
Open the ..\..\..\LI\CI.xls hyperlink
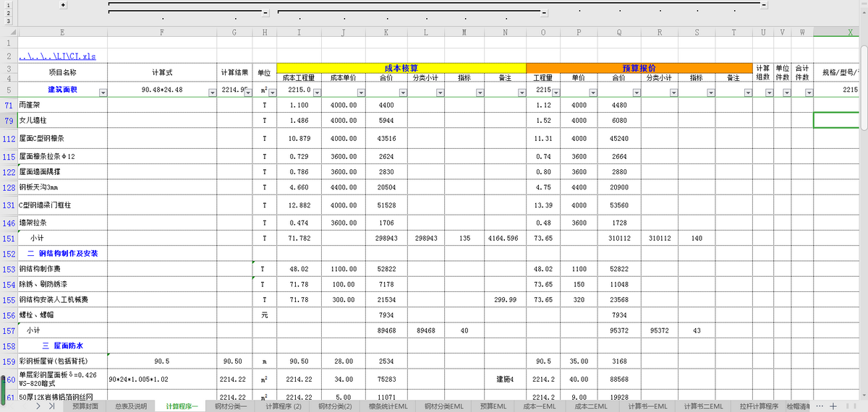coord(57,56)
